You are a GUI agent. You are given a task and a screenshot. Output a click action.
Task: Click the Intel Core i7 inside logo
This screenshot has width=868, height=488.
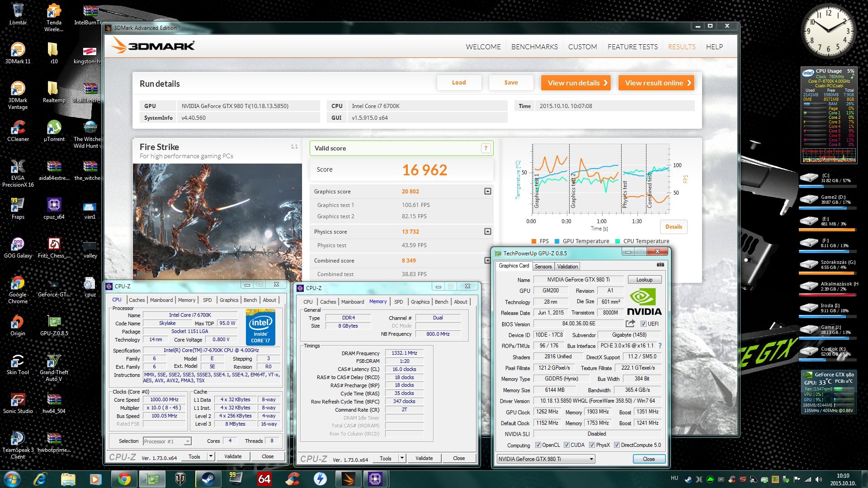click(x=260, y=327)
